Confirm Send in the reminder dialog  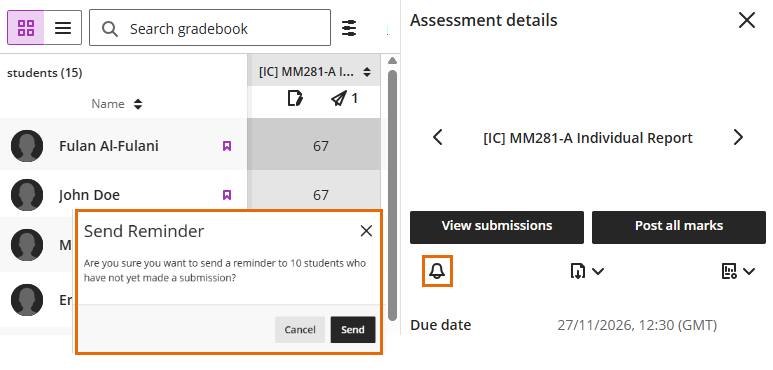352,330
